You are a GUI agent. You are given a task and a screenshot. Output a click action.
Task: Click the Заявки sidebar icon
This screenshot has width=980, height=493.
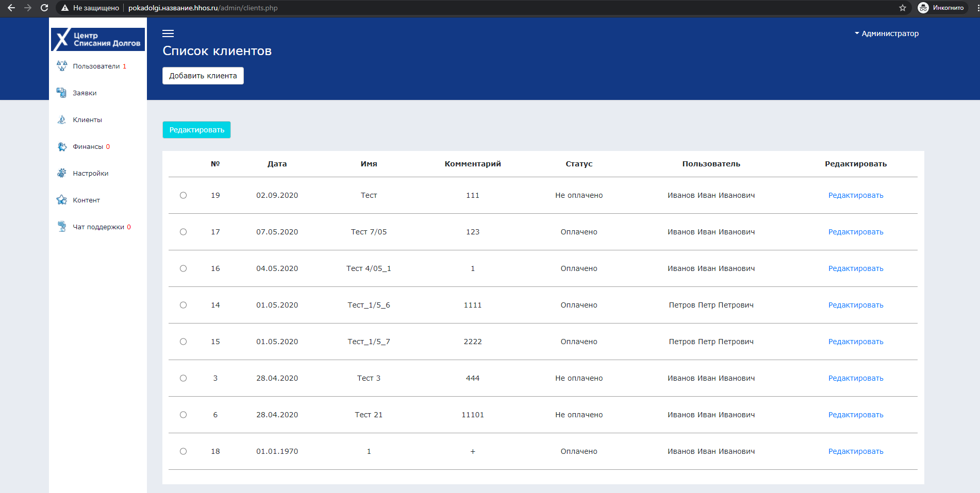point(61,93)
